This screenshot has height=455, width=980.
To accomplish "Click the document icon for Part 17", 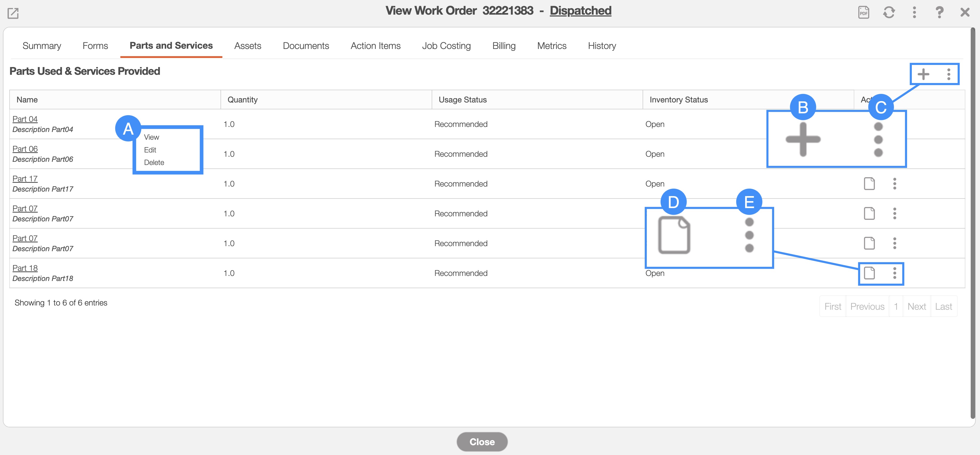I will [869, 184].
